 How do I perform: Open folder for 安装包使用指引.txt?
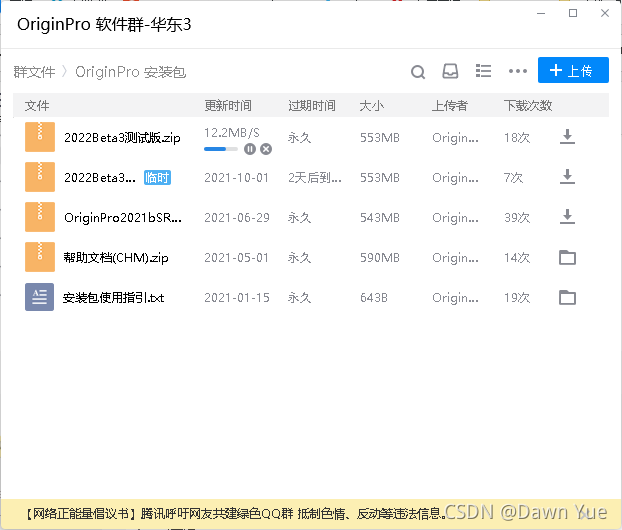point(567,298)
